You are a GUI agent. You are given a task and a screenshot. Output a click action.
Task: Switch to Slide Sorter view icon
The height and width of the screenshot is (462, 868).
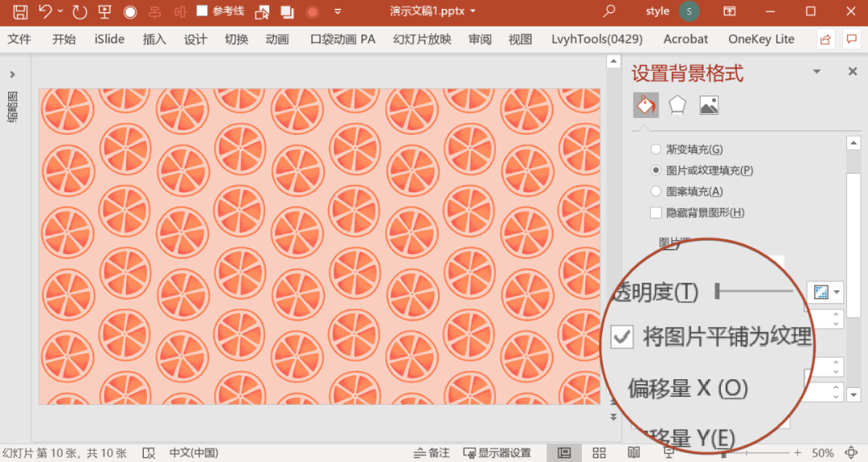pos(599,453)
